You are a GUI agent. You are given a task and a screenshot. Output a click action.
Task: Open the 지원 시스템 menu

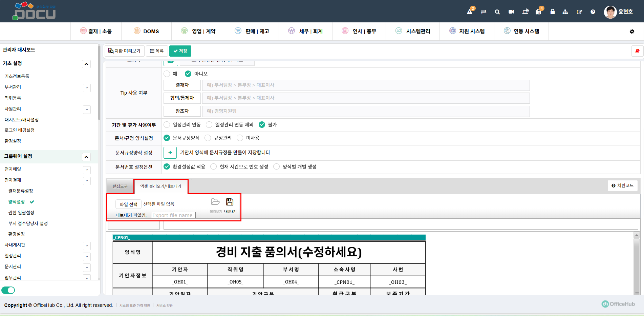467,31
